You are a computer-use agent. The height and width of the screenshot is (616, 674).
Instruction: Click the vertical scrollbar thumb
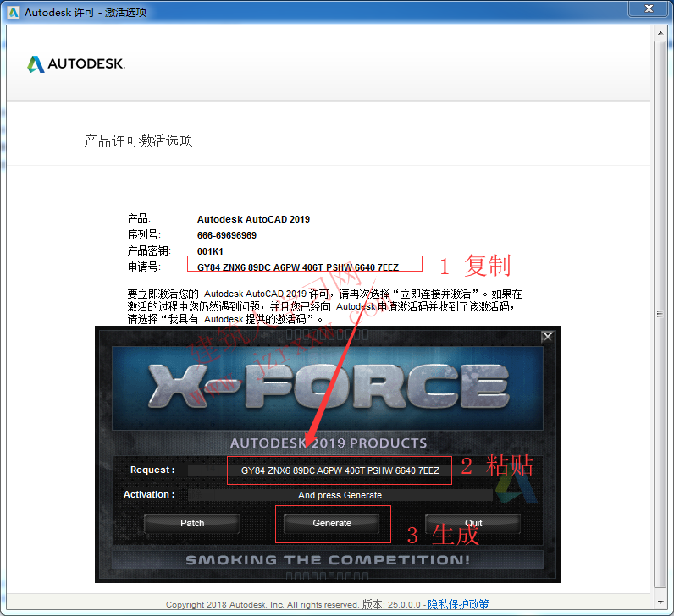(660, 314)
